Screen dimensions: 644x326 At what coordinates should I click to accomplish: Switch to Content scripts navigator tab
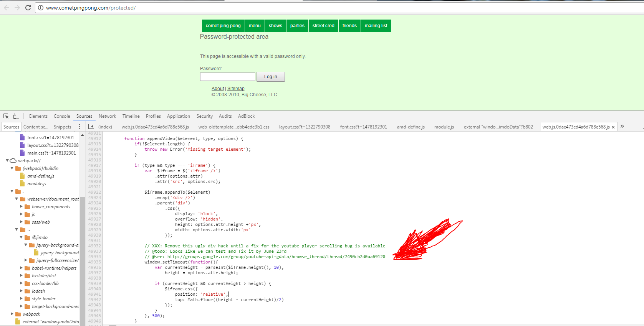coord(36,127)
